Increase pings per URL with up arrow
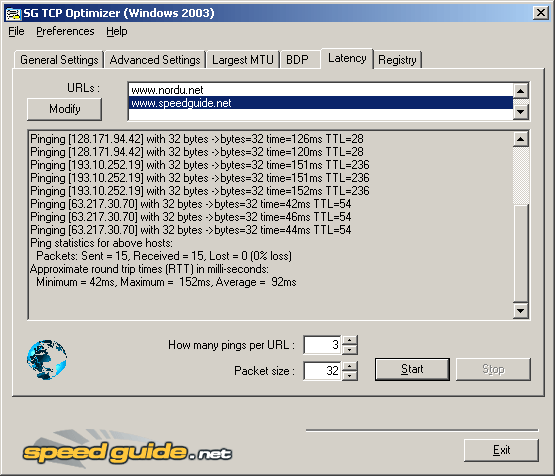 pyautogui.click(x=350, y=340)
